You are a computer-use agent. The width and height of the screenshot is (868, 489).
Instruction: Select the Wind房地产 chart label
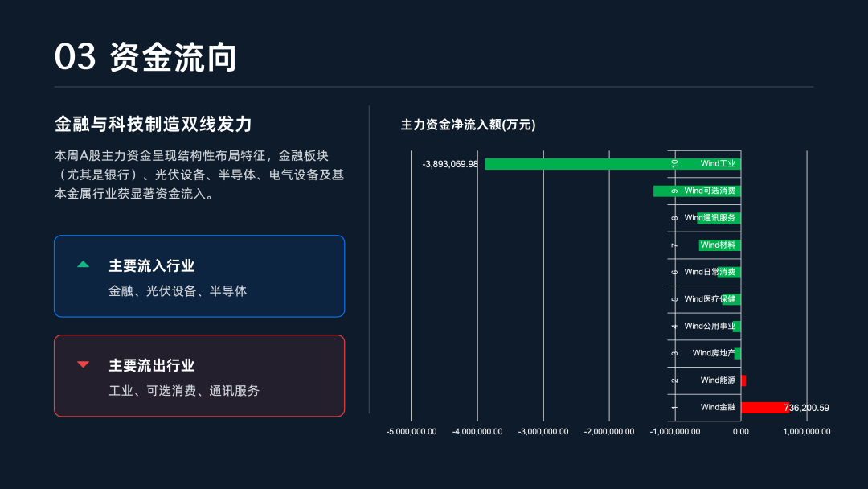(714, 353)
